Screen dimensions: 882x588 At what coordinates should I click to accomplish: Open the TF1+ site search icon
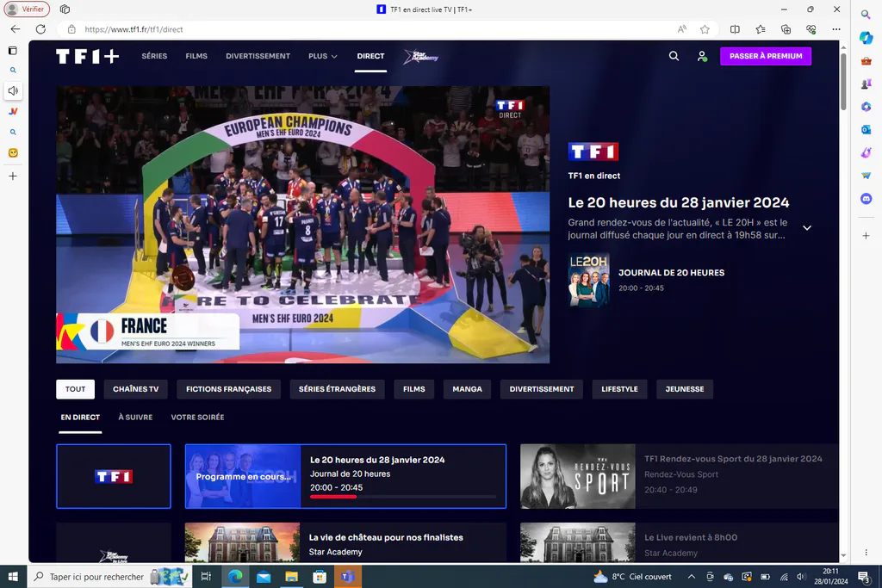pyautogui.click(x=674, y=56)
